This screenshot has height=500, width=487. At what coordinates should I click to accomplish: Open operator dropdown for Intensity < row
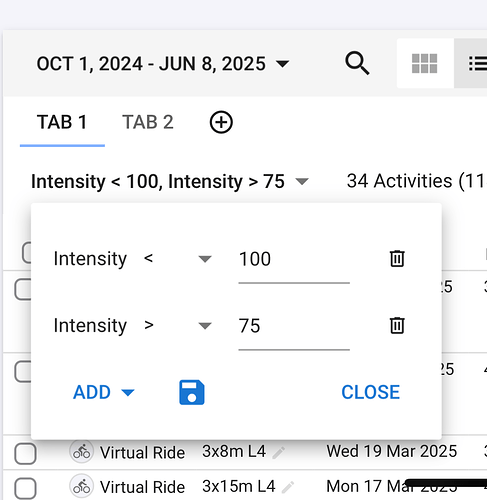(x=178, y=259)
